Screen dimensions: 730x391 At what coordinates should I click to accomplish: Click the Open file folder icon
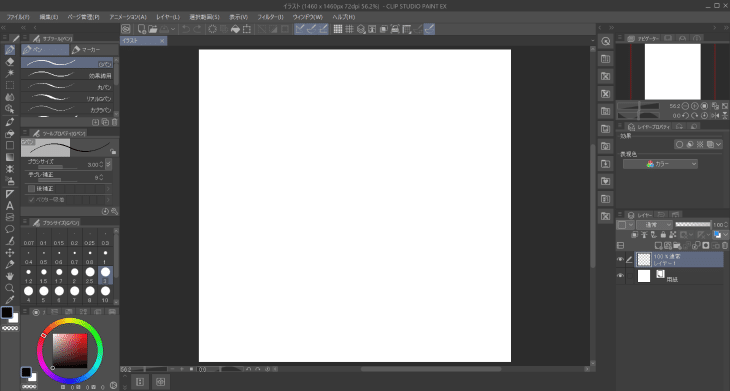[x=153, y=29]
